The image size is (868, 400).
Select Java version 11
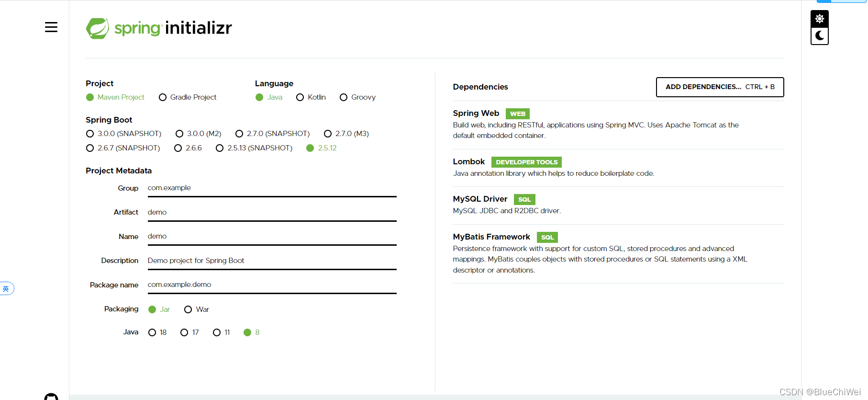pyautogui.click(x=222, y=332)
